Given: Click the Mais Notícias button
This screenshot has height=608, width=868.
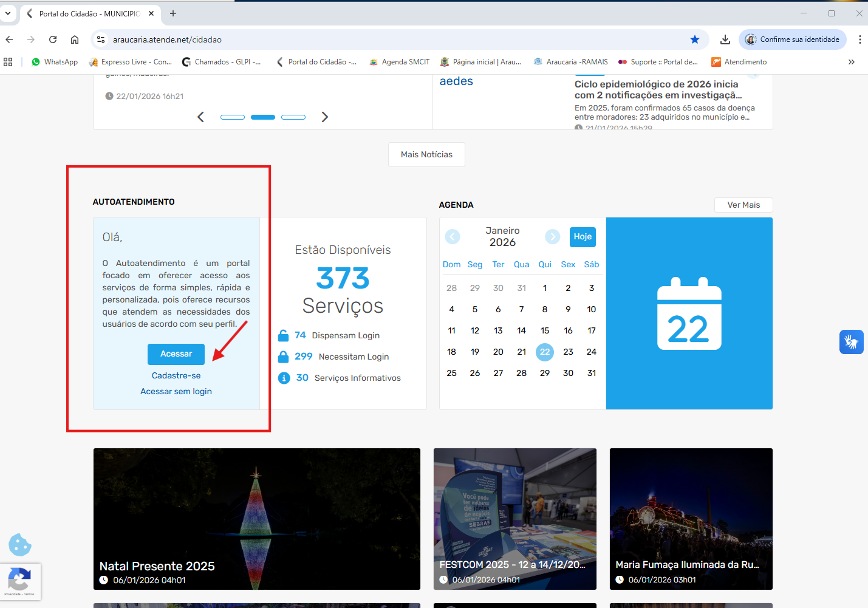Looking at the screenshot, I should pyautogui.click(x=426, y=154).
